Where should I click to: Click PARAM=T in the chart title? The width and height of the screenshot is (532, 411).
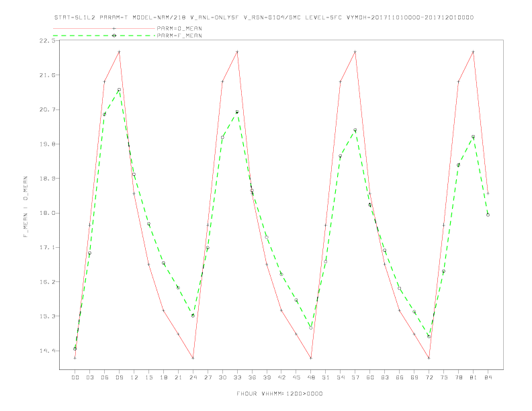pos(114,17)
